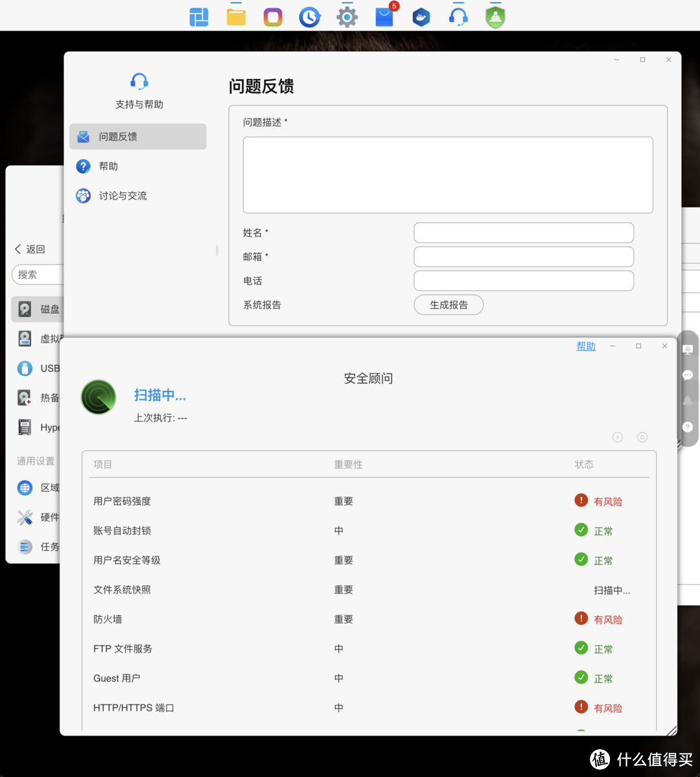Start a new scan with the play button
Screen dimensions: 700x777
point(617,437)
